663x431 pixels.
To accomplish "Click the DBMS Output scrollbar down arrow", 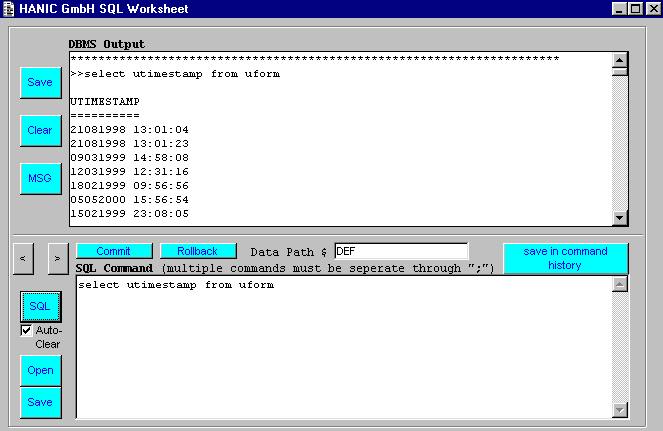I will [619, 218].
